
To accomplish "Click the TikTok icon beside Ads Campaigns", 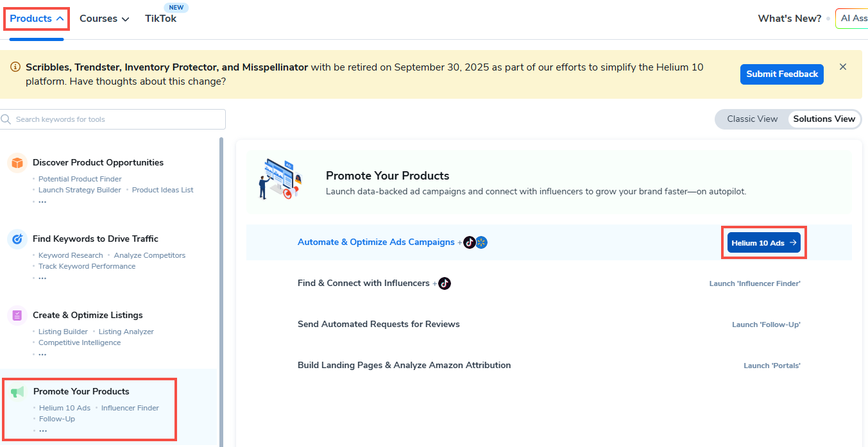I will tap(470, 242).
